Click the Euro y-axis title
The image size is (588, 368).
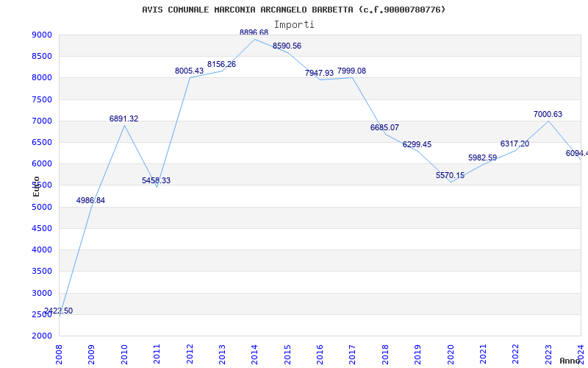[x=36, y=187]
